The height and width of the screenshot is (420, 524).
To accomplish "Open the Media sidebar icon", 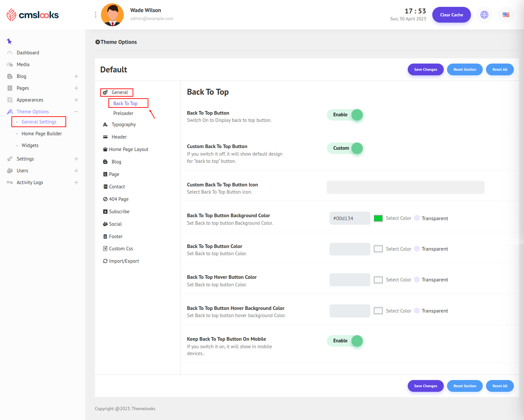I will pos(10,65).
